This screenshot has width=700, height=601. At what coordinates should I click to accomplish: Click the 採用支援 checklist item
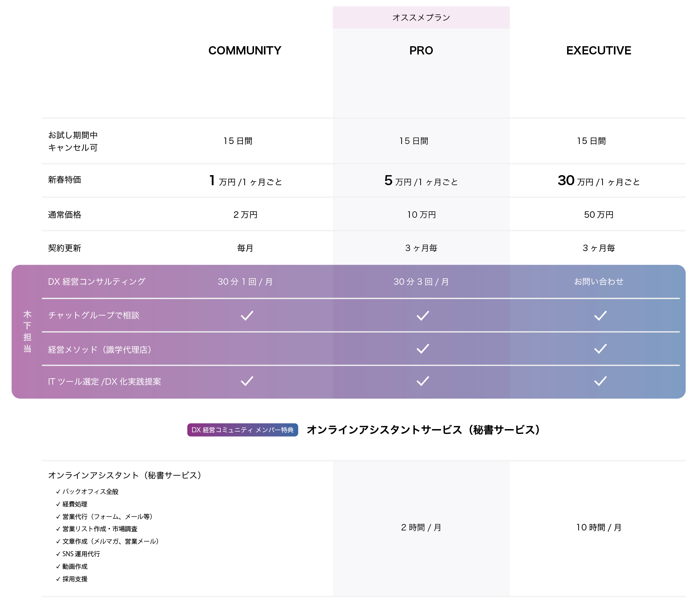[x=75, y=579]
